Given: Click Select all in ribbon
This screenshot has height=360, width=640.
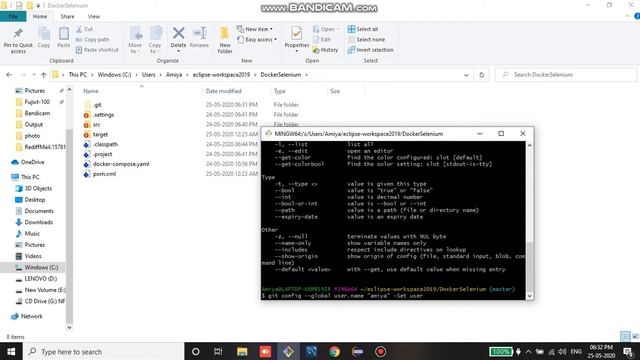Looking at the screenshot, I should (363, 29).
